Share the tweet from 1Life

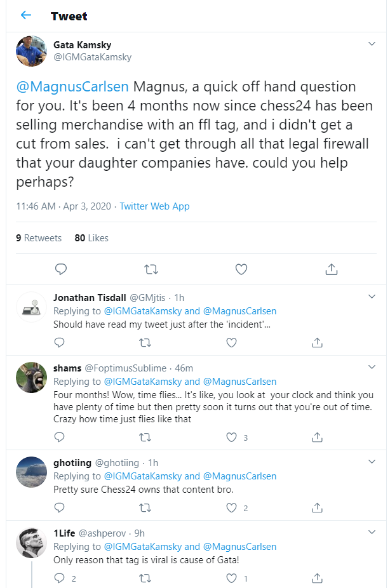[317, 578]
